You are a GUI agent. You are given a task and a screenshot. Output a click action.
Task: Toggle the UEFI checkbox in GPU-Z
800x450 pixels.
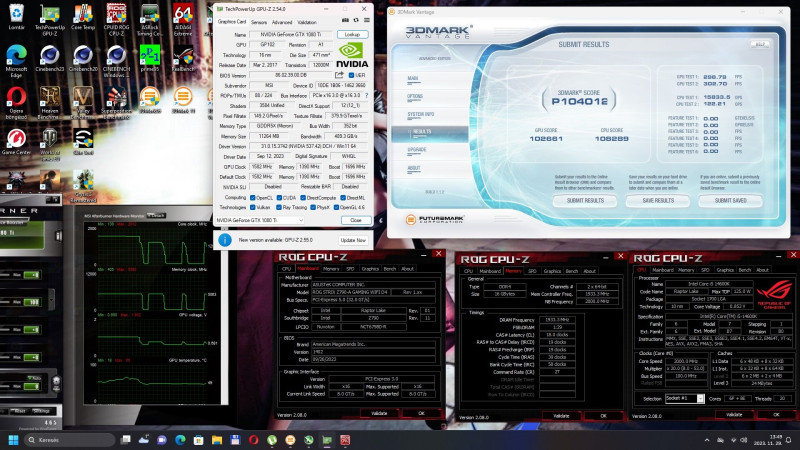click(351, 75)
